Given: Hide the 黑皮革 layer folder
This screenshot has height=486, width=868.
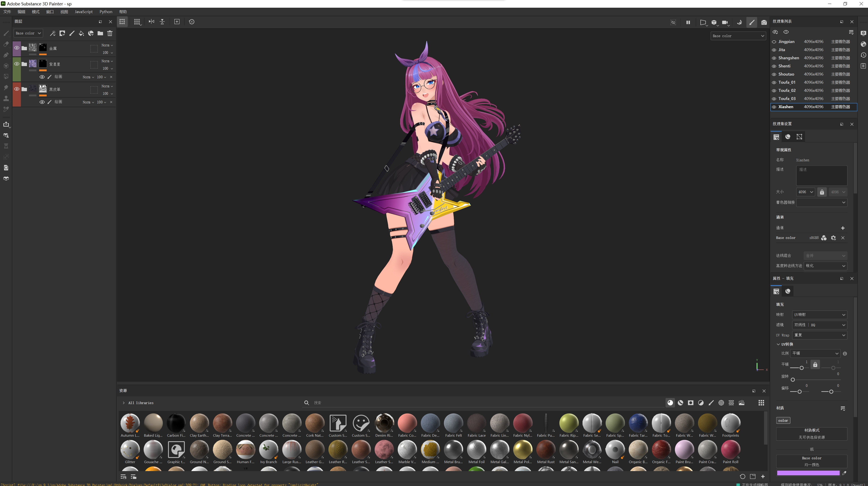Looking at the screenshot, I should [x=17, y=89].
